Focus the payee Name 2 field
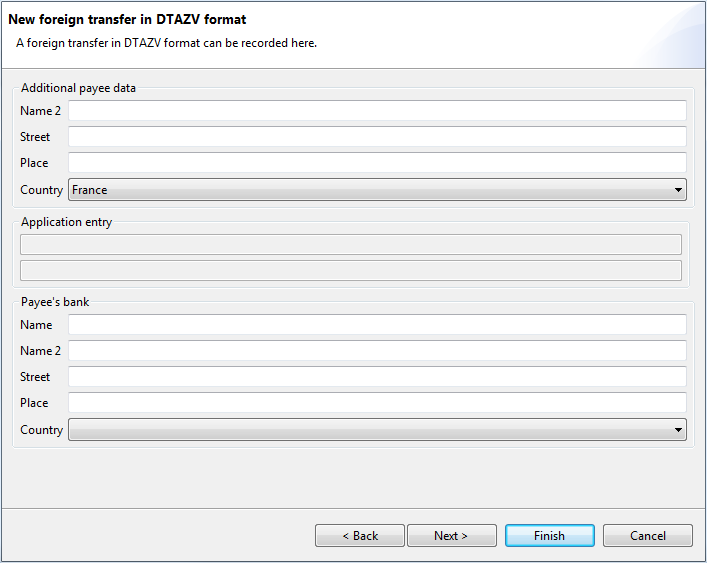Screen dimensions: 707x563 point(377,110)
